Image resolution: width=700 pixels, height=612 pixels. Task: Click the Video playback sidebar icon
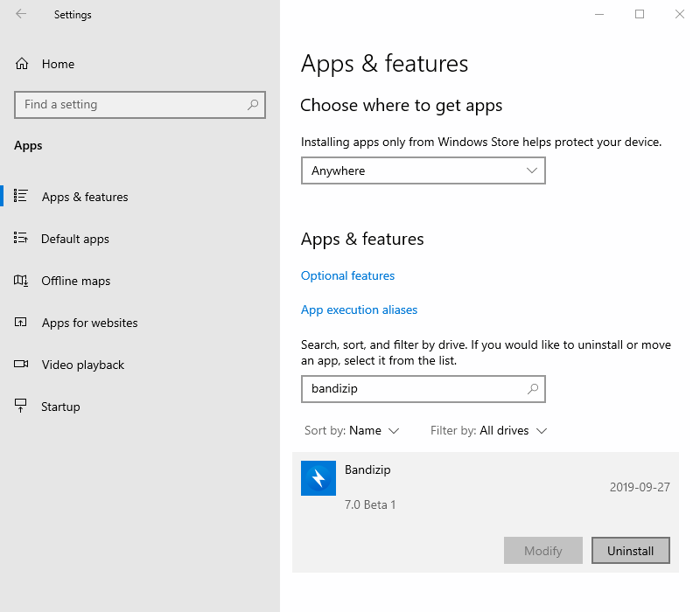(x=22, y=365)
